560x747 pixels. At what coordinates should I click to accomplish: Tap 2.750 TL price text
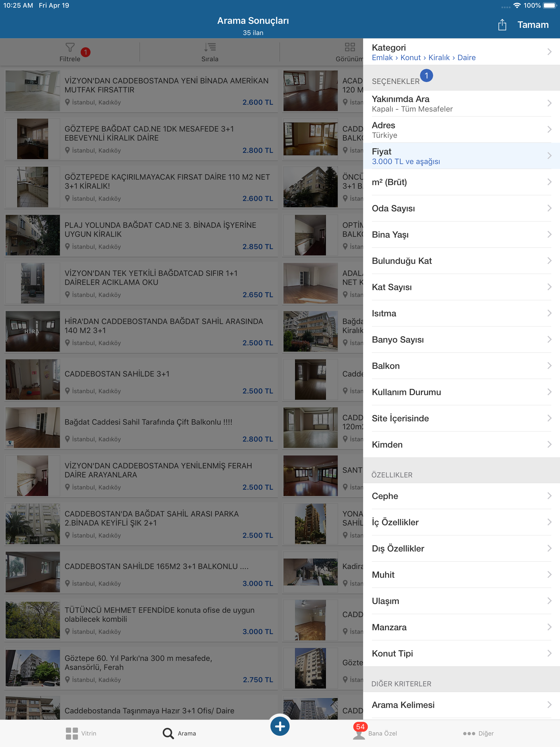(x=258, y=680)
